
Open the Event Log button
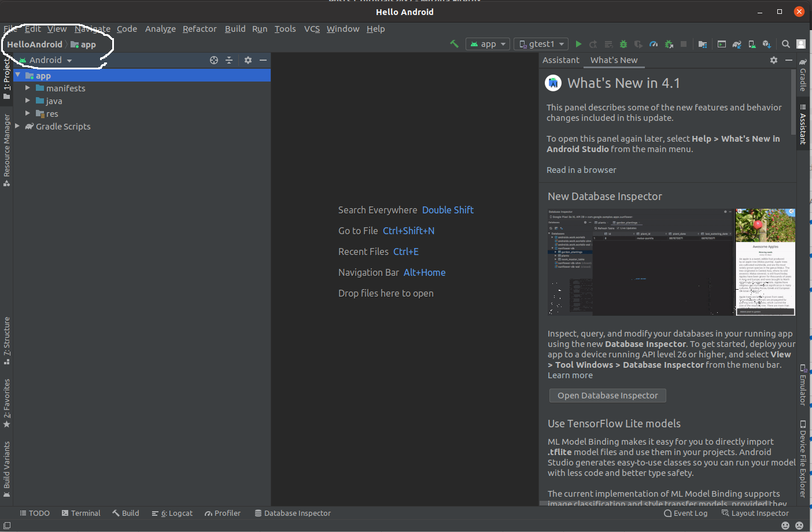pyautogui.click(x=685, y=513)
